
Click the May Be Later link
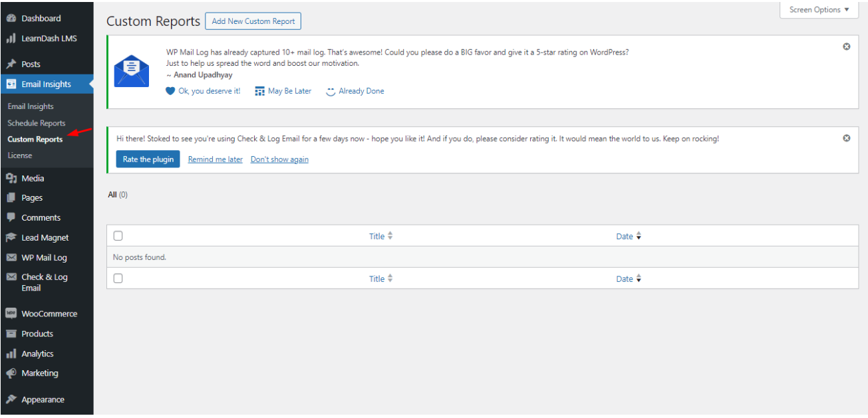pyautogui.click(x=290, y=91)
